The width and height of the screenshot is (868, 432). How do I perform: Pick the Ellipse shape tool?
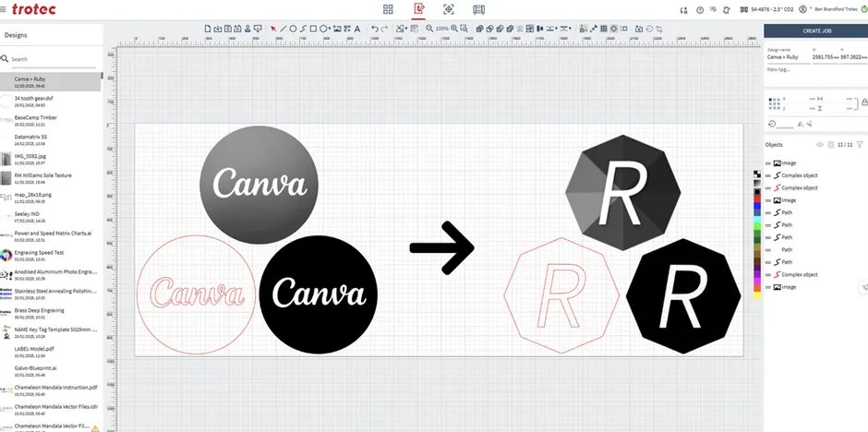[293, 29]
